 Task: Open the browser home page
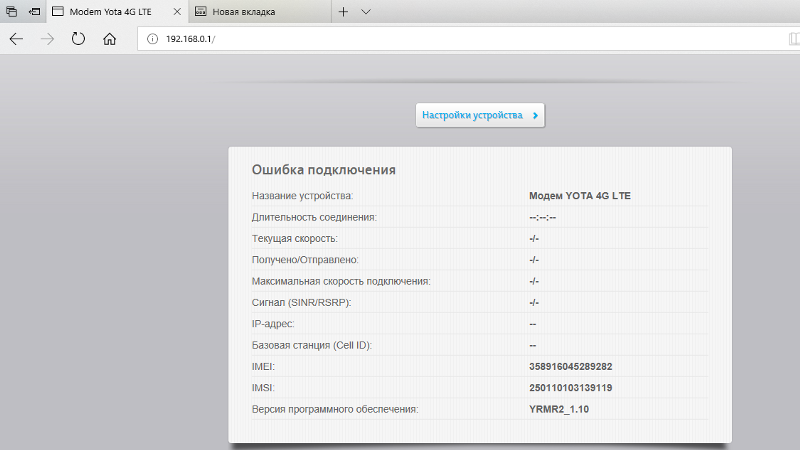tap(109, 39)
